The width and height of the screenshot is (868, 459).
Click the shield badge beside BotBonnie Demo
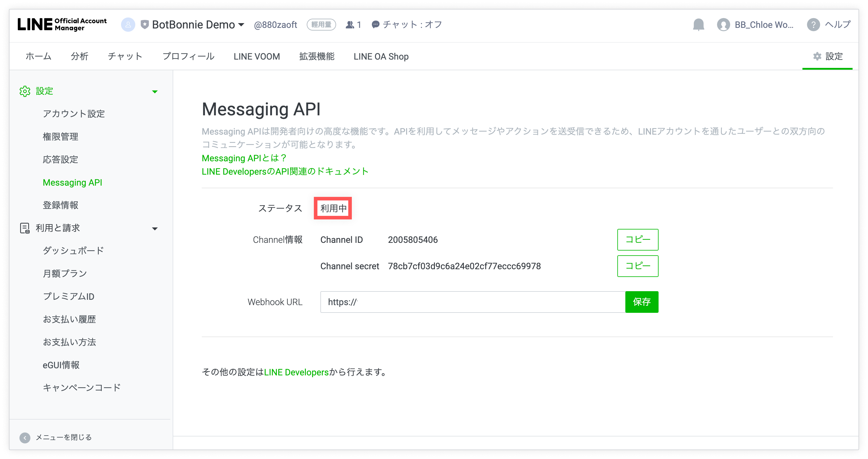click(144, 25)
